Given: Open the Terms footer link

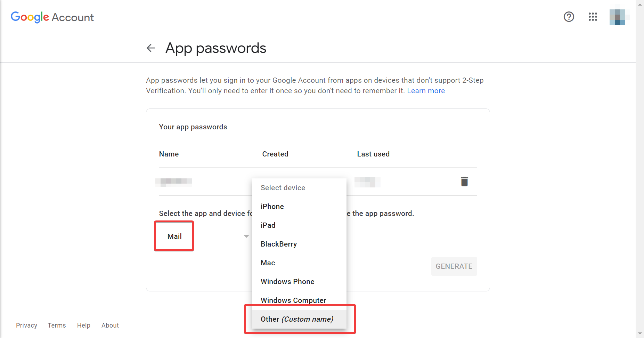Looking at the screenshot, I should pos(57,325).
